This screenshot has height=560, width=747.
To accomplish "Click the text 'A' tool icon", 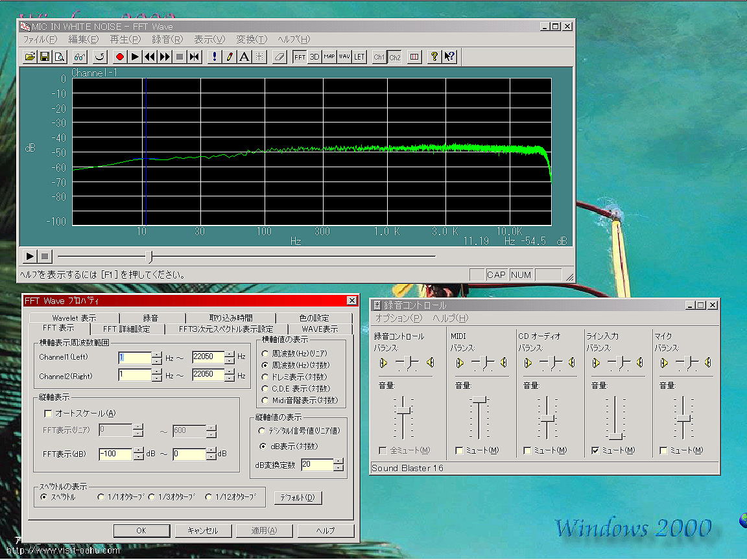I will 244,57.
